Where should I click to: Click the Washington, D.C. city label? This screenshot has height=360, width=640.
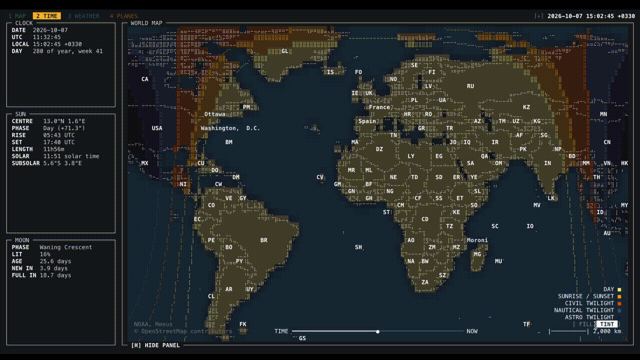point(230,128)
